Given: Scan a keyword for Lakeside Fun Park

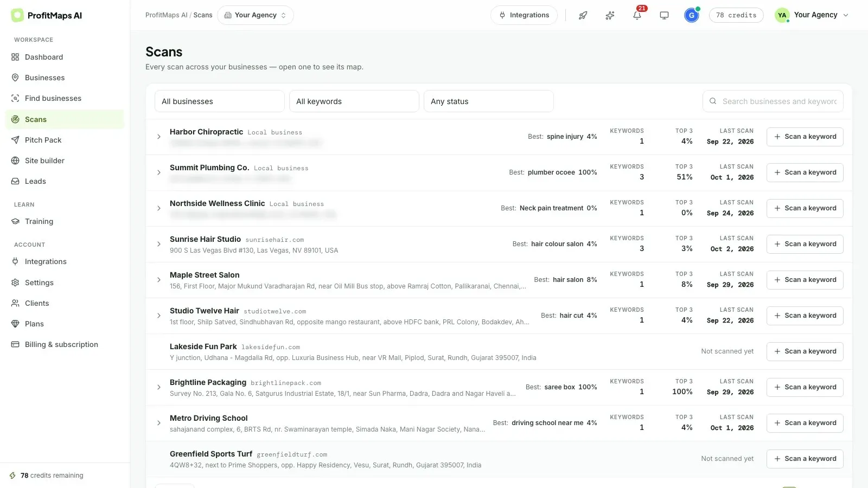Looking at the screenshot, I should [805, 351].
